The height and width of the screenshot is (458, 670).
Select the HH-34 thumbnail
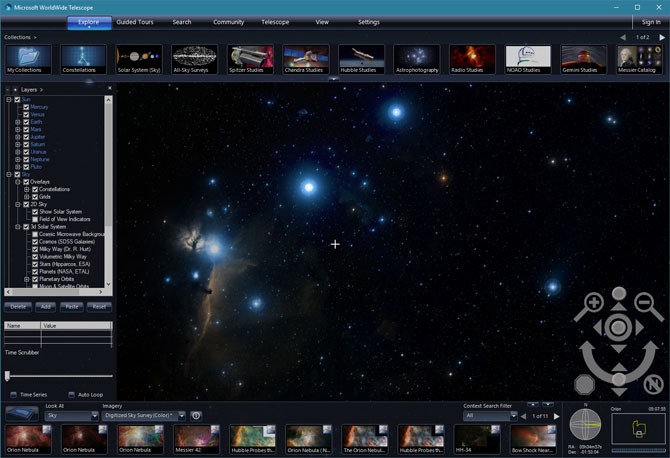(476, 439)
